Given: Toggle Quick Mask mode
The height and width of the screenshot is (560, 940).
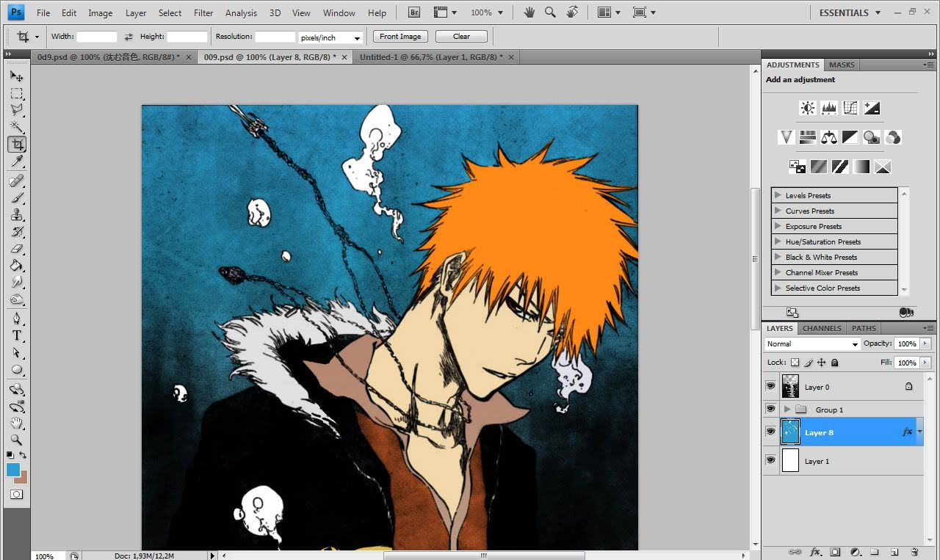Looking at the screenshot, I should pyautogui.click(x=16, y=495).
